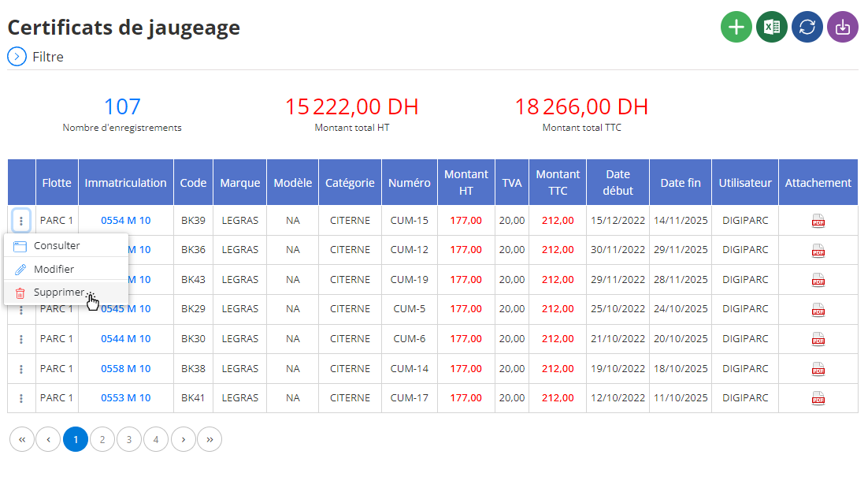Viewport: 868px width, 477px height.
Task: Click the start date 15/12/2022
Action: pos(618,221)
